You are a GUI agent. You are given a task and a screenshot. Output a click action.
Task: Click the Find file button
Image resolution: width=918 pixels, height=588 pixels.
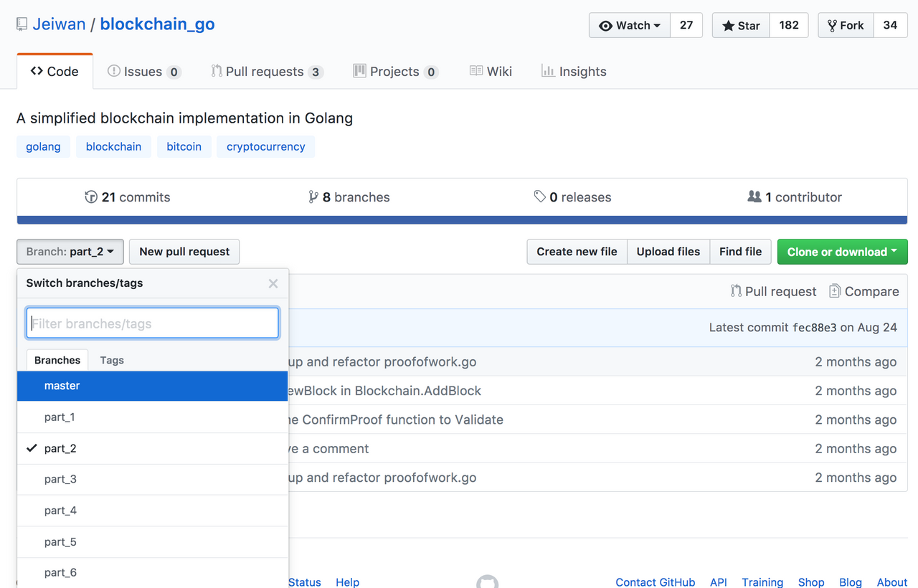[740, 252]
